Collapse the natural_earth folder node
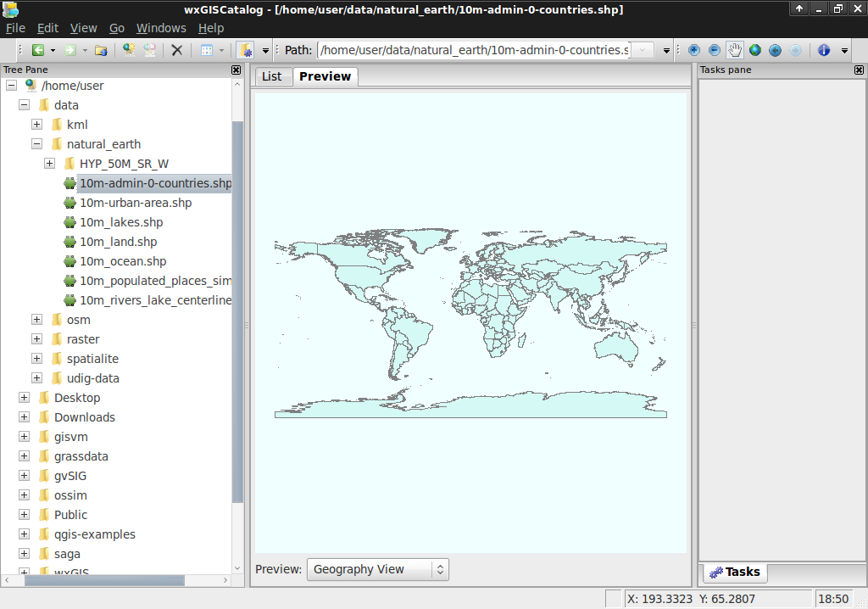Viewport: 868px width, 609px height. tap(36, 143)
